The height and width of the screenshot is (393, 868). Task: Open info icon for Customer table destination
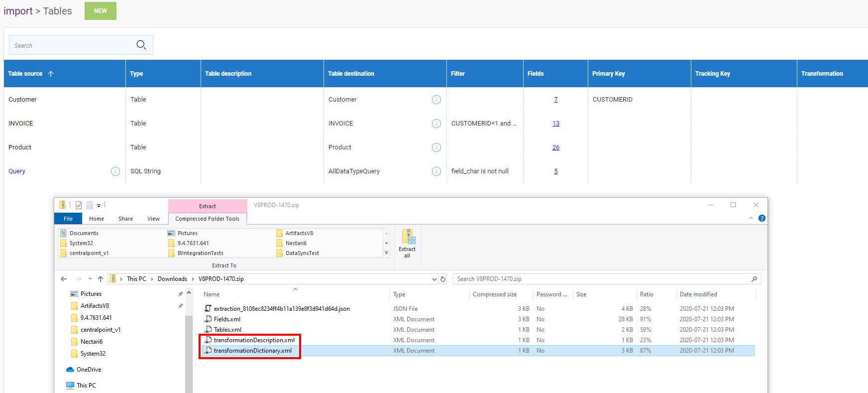pyautogui.click(x=436, y=100)
